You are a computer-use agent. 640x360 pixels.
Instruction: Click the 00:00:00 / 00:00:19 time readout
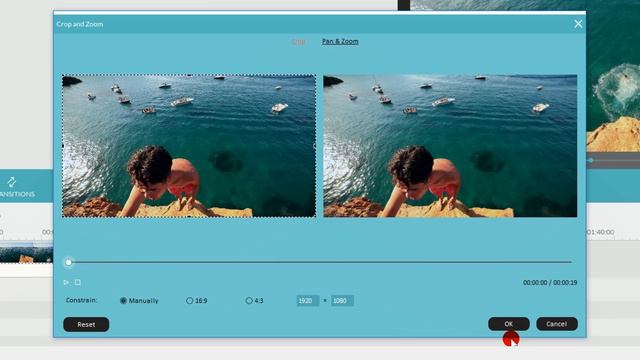click(x=550, y=282)
